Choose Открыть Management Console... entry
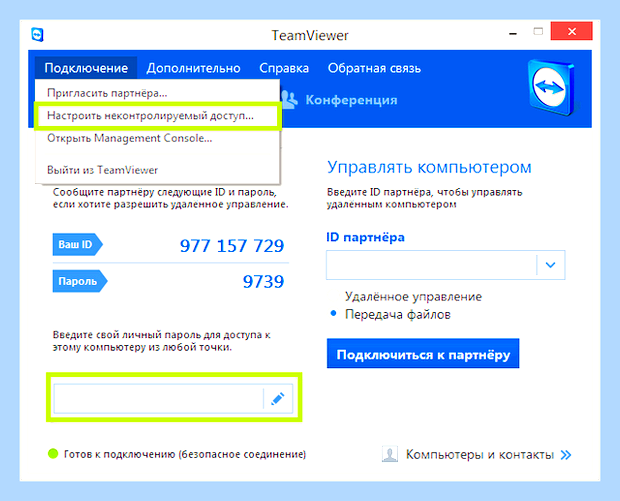The height and width of the screenshot is (501, 620). tap(157, 138)
